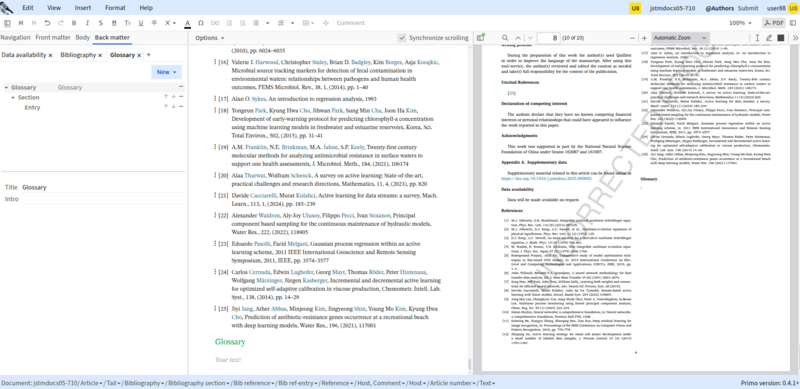Close the Glossary sub-tab
The width and height of the screenshot is (800, 389).
coord(139,55)
